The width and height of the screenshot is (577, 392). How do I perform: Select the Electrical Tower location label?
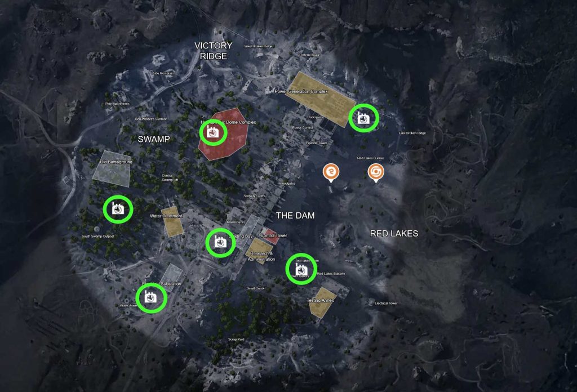click(x=386, y=303)
